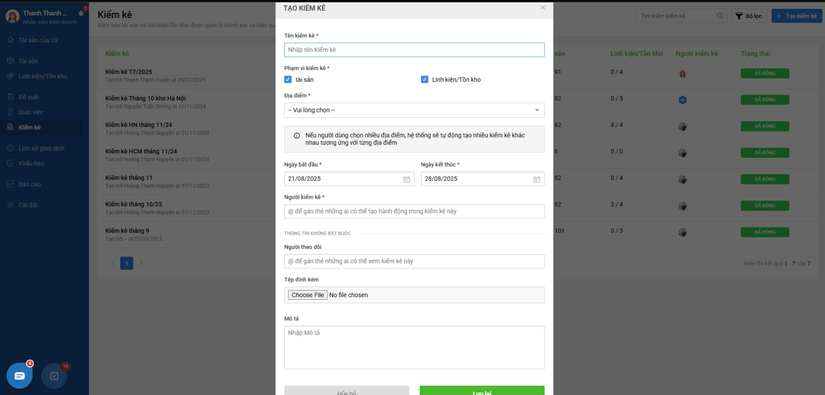Focus the Tên kiểm kê input field

pyautogui.click(x=414, y=50)
